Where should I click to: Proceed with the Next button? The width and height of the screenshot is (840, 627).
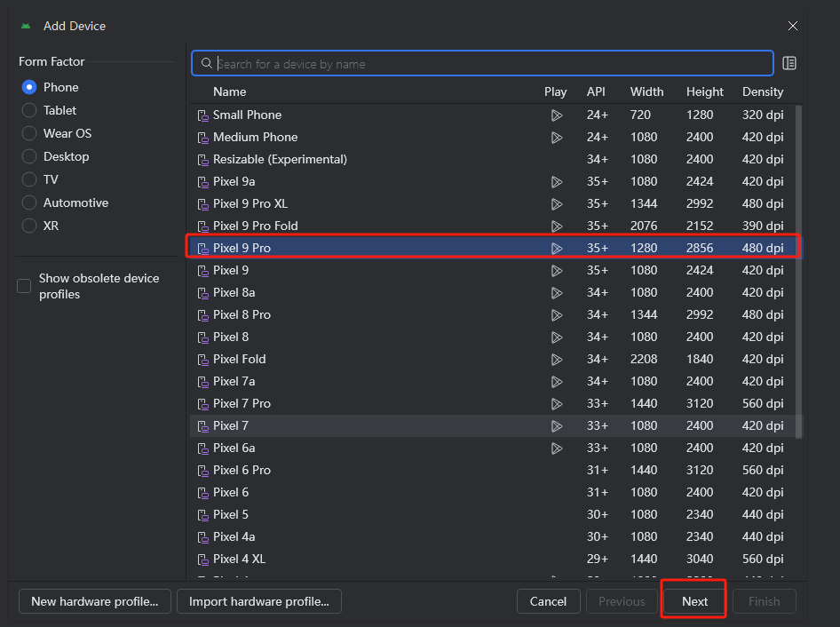(694, 601)
